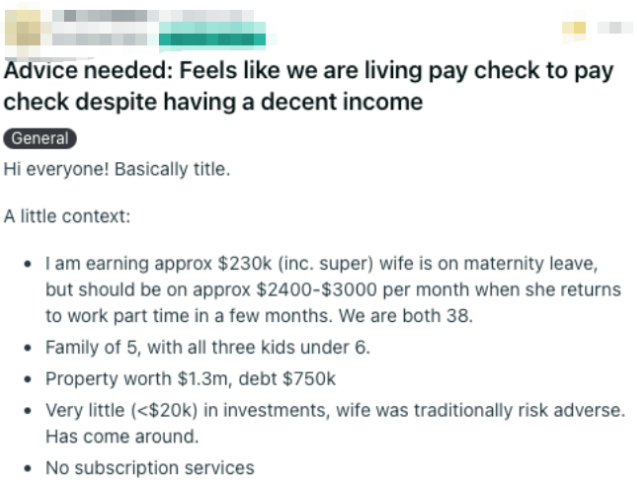The height and width of the screenshot is (483, 637).
Task: Click the blurred user avatar thumbnail
Action: point(26,30)
